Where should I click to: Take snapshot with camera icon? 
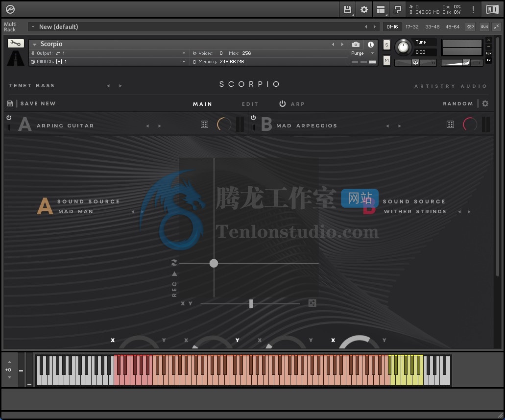[356, 44]
